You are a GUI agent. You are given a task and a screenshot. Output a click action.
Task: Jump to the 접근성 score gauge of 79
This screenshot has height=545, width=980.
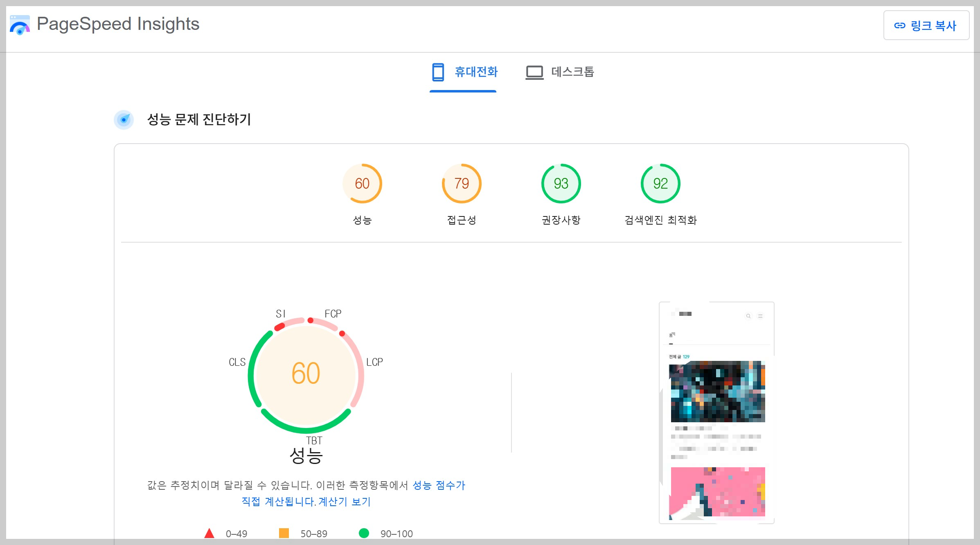pos(462,184)
